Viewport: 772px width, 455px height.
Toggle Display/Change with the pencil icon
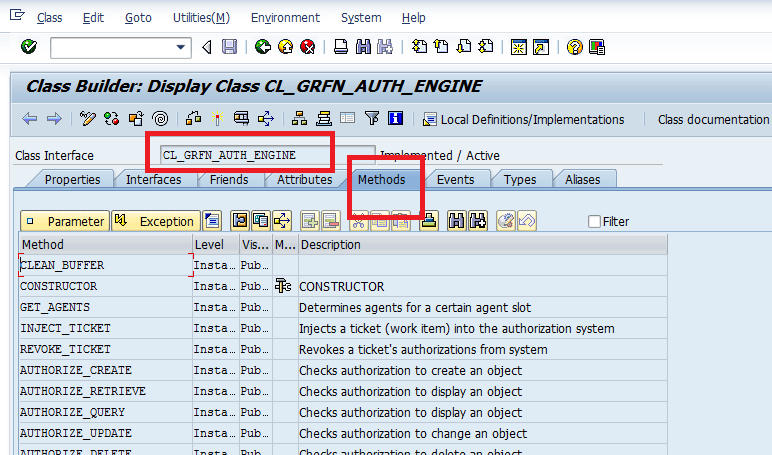point(88,119)
